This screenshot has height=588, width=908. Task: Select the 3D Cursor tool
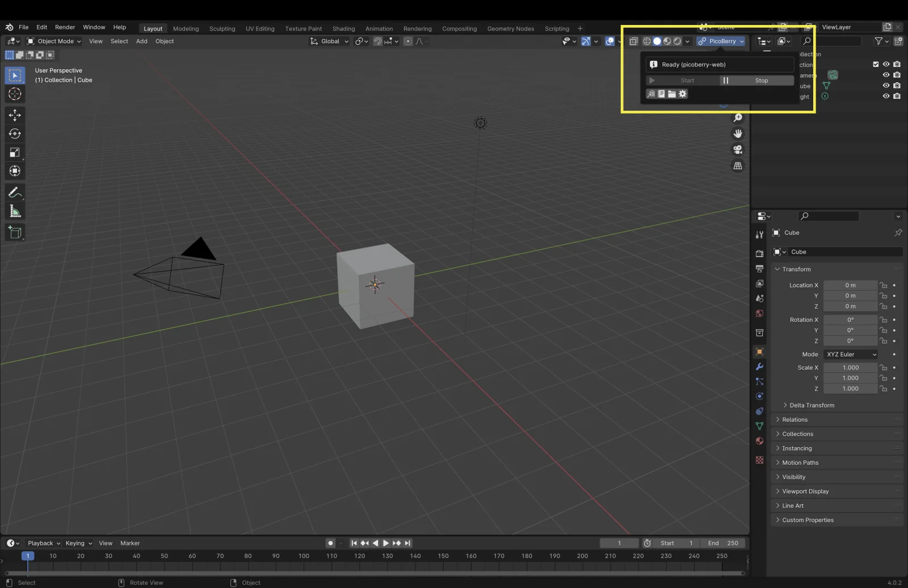point(15,94)
